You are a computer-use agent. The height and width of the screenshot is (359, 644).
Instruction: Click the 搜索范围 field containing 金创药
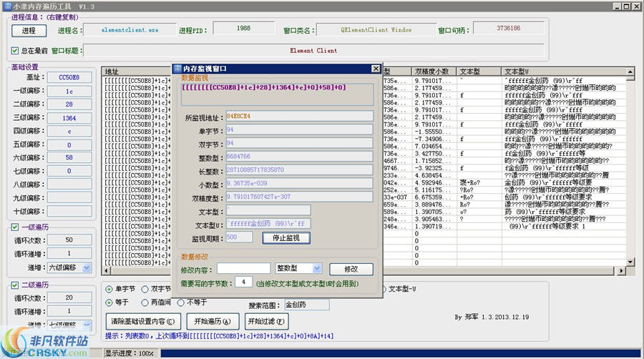(307, 305)
